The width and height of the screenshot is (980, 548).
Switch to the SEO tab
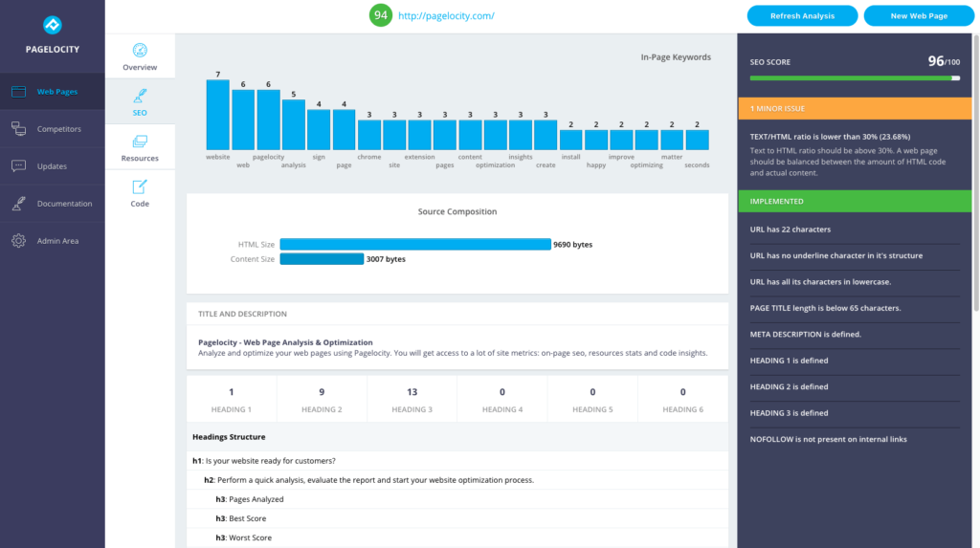[140, 102]
